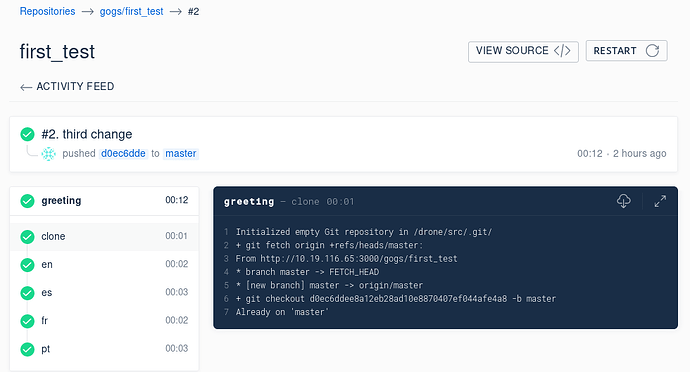This screenshot has height=372, width=690.
Task: Open the fr step logs
Action: [104, 321]
